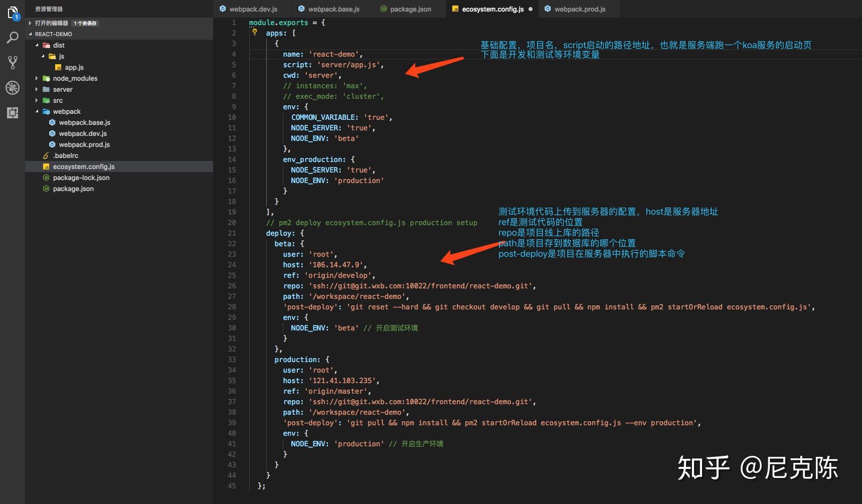The image size is (862, 504).
Task: Expand the server folder arrow
Action: 37,89
